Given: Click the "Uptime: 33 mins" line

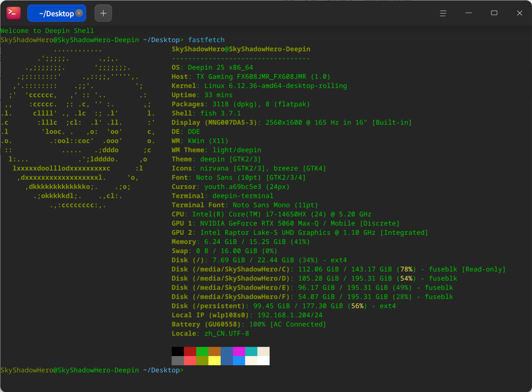Looking at the screenshot, I should 202,95.
